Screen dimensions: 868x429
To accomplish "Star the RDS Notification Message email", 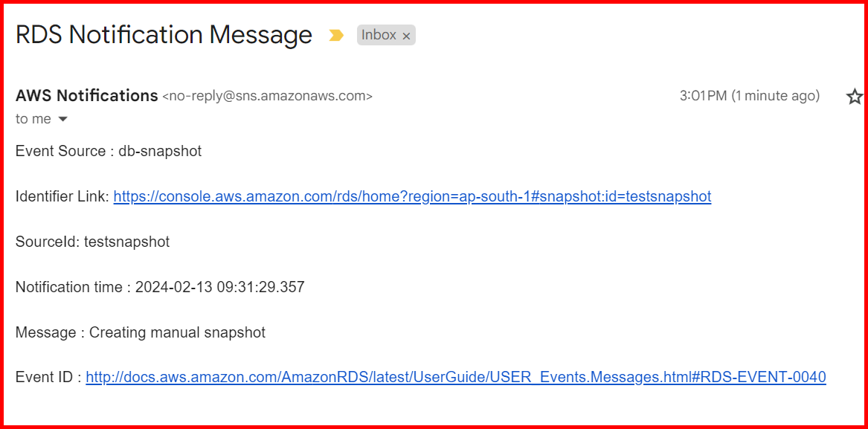I will [854, 97].
